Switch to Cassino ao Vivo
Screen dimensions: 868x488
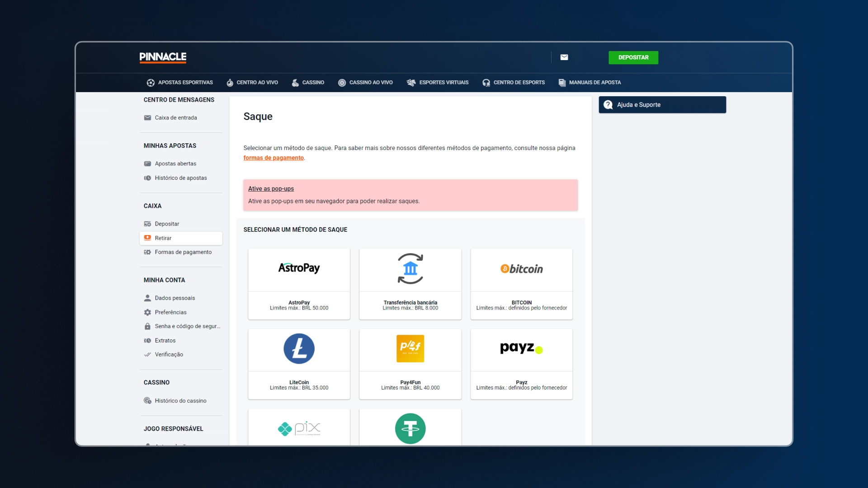365,83
